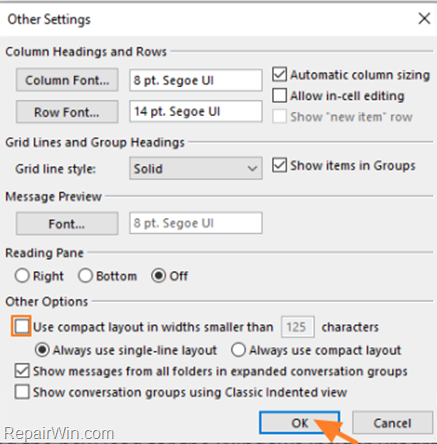Confirm settings with the OK button
Image resolution: width=437 pixels, height=444 pixels.
299,423
